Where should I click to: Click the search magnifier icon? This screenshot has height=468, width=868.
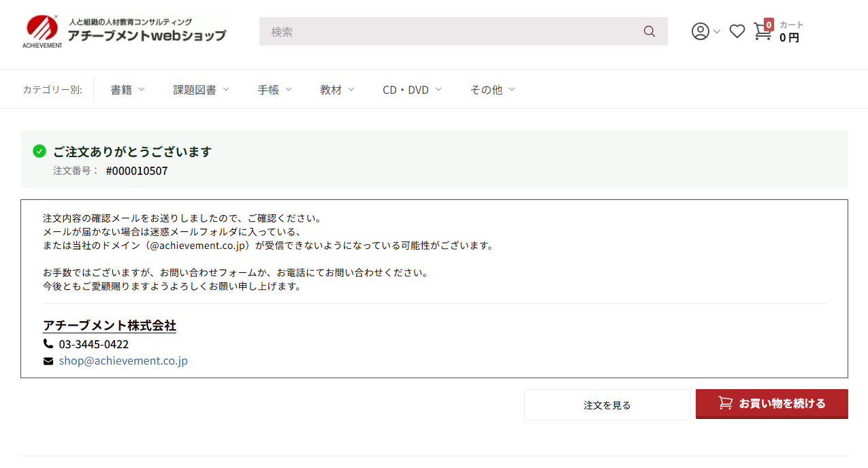[x=649, y=31]
